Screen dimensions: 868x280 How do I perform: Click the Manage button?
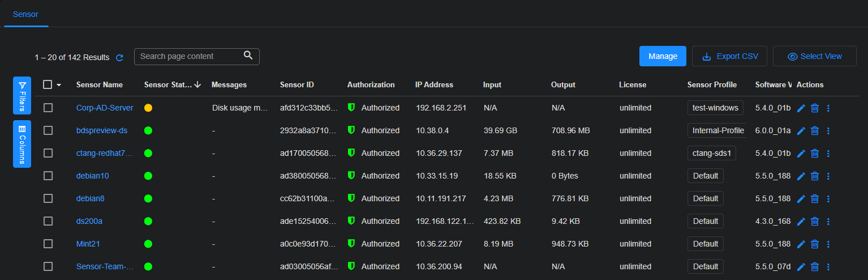click(663, 56)
